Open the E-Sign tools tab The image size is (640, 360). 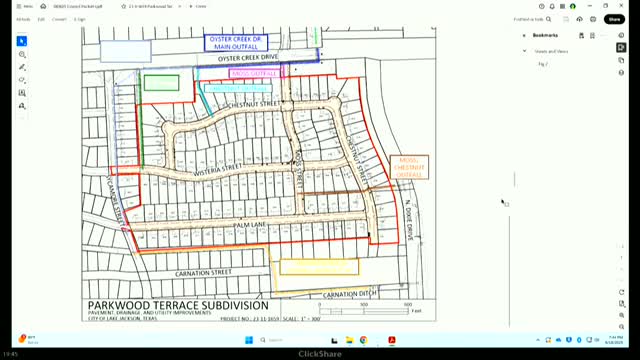(80, 19)
